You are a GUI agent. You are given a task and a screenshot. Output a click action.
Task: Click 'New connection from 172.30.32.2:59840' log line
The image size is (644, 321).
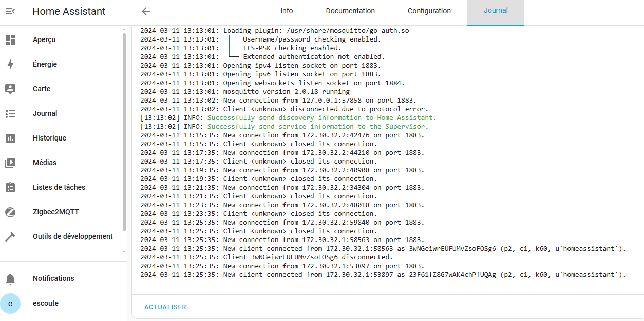(282, 223)
